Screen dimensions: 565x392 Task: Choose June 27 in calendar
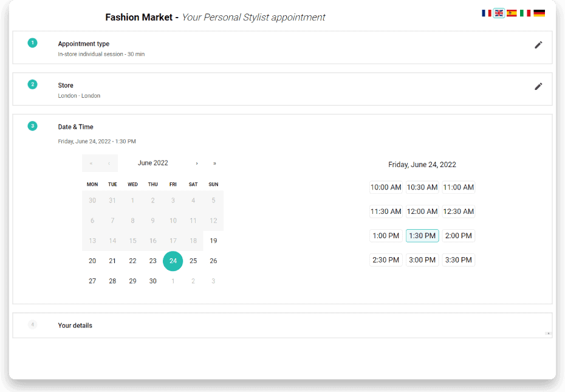(92, 281)
